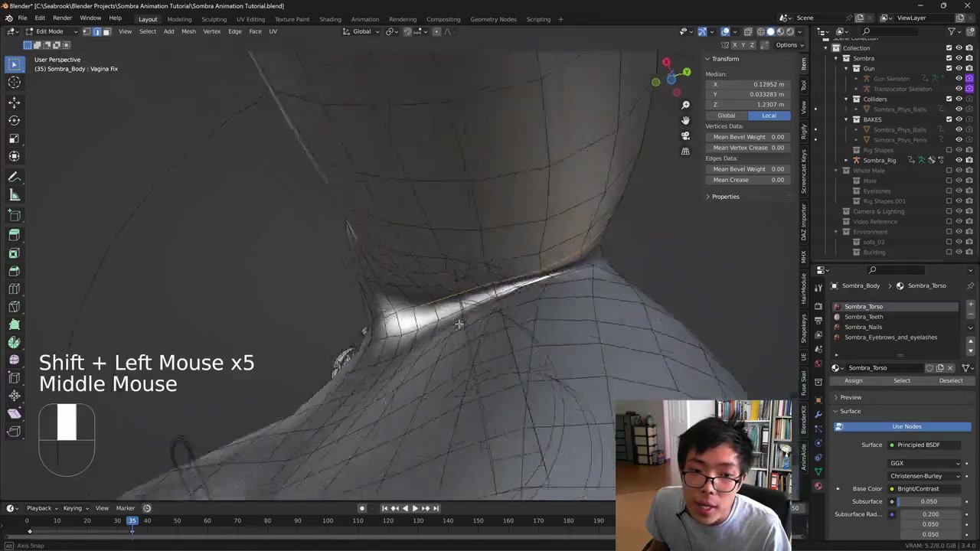
Task: Click the Assign material button
Action: pyautogui.click(x=853, y=380)
